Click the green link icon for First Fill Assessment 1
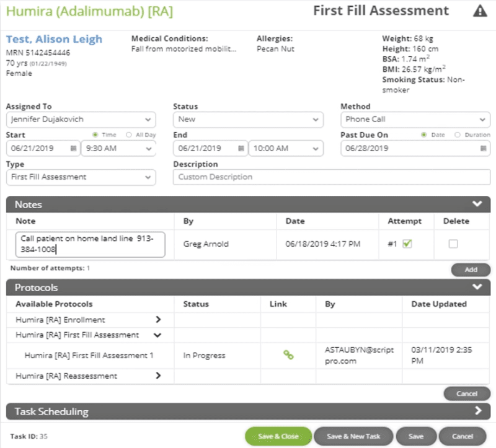The image size is (496, 448). click(288, 355)
